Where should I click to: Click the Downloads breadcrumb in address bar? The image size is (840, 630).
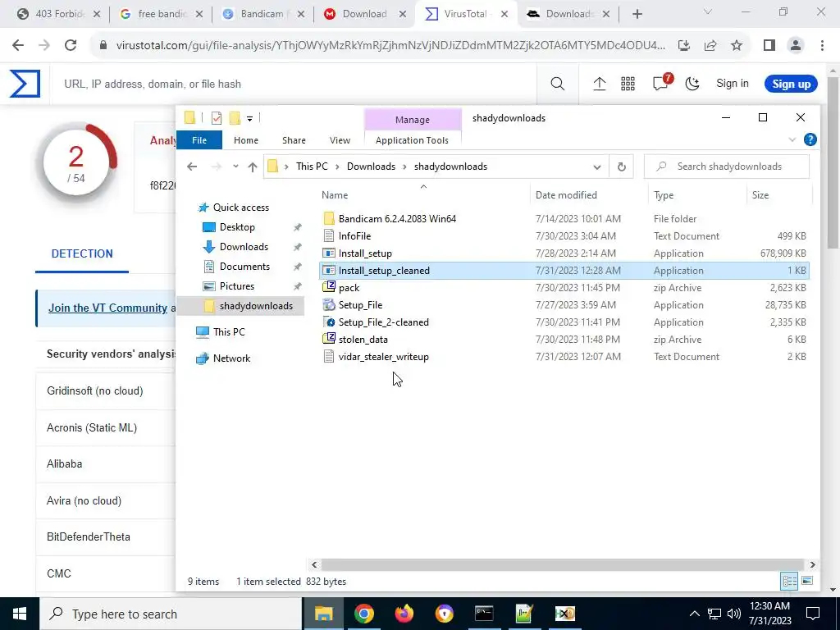tap(371, 167)
